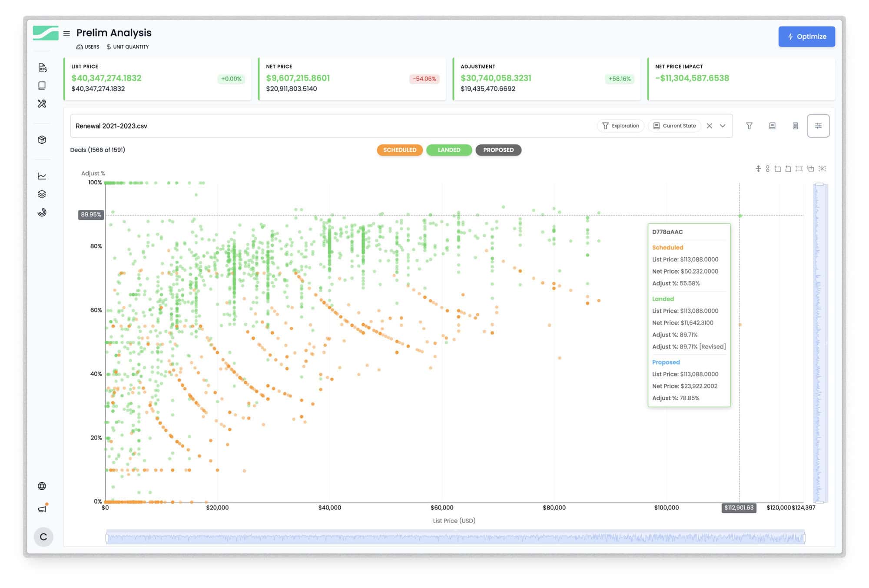Expand the dataset dropdown chevron
This screenshot has height=588, width=869.
click(x=723, y=126)
